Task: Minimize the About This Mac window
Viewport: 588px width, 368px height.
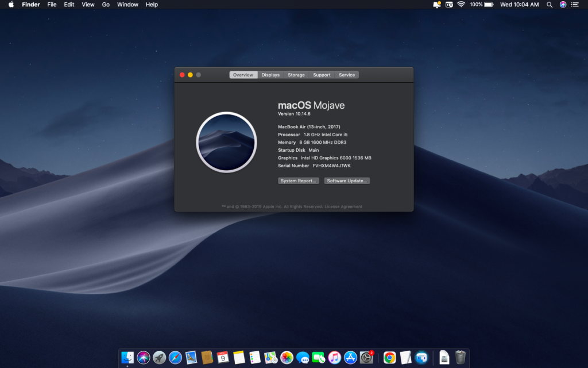Action: click(x=191, y=75)
